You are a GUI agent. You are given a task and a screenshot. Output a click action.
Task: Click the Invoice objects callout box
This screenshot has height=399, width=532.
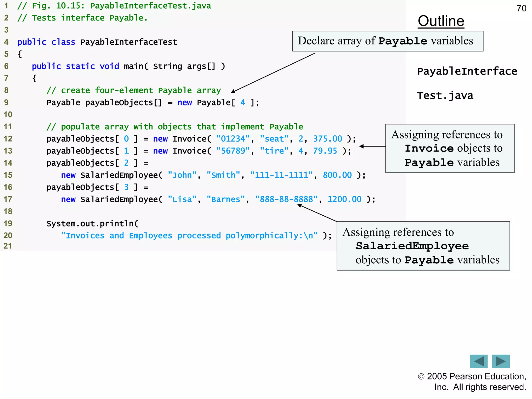click(450, 148)
